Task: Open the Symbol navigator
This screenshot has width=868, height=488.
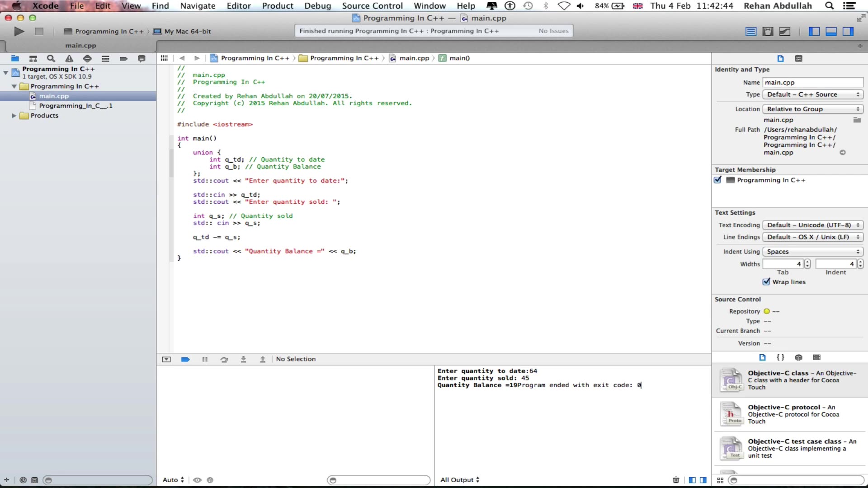Action: click(33, 58)
